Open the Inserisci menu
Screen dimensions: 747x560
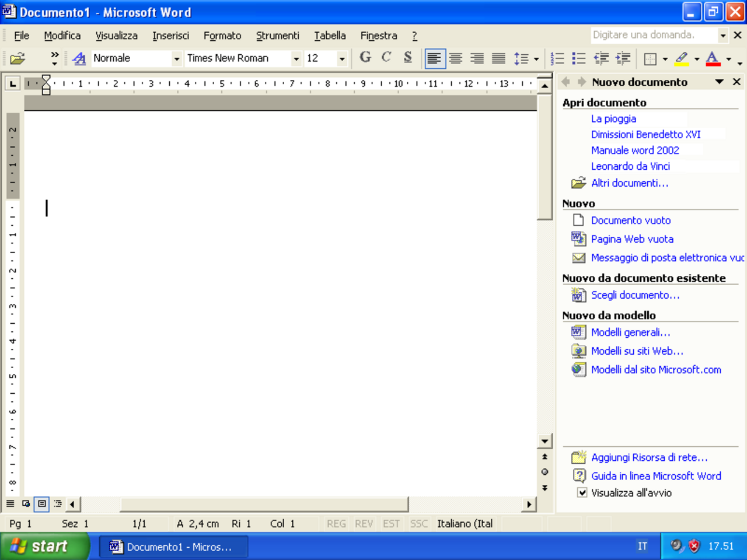point(170,36)
